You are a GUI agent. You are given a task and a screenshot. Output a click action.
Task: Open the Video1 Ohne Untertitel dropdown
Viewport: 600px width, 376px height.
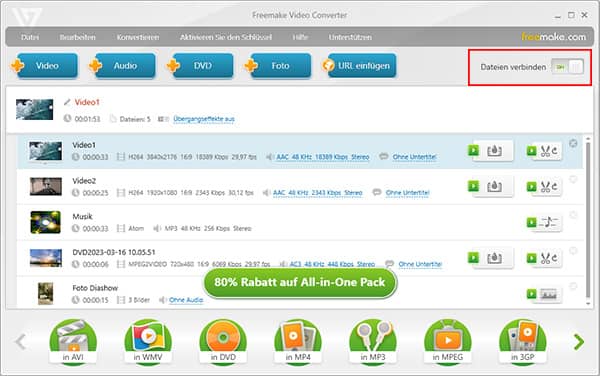click(x=414, y=157)
